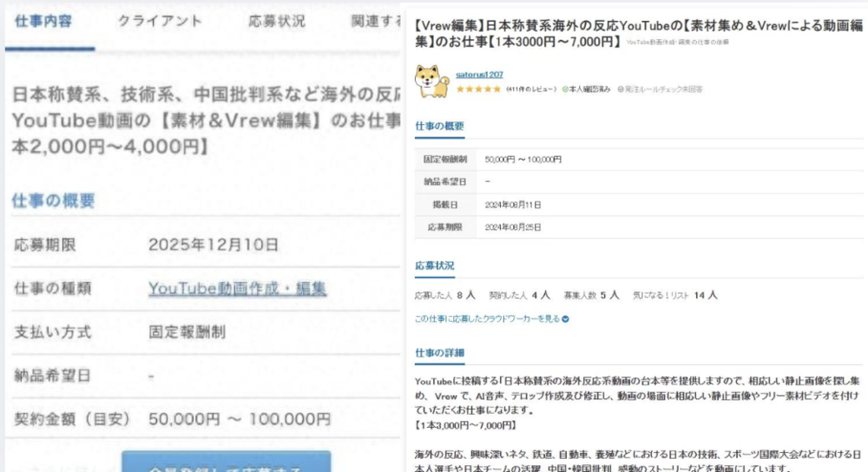Click the 固定報酬制 payment method value
Screen dimensions: 868x472
click(187, 332)
